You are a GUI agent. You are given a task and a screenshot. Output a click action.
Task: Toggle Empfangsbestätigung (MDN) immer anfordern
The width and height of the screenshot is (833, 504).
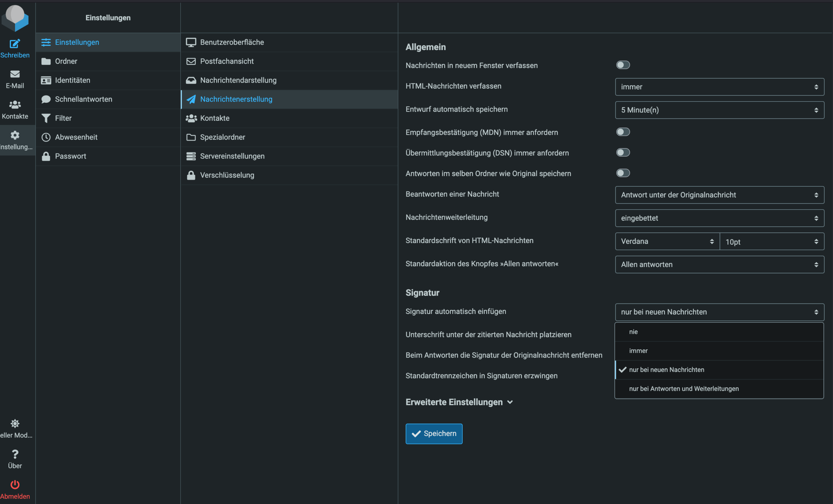click(623, 132)
